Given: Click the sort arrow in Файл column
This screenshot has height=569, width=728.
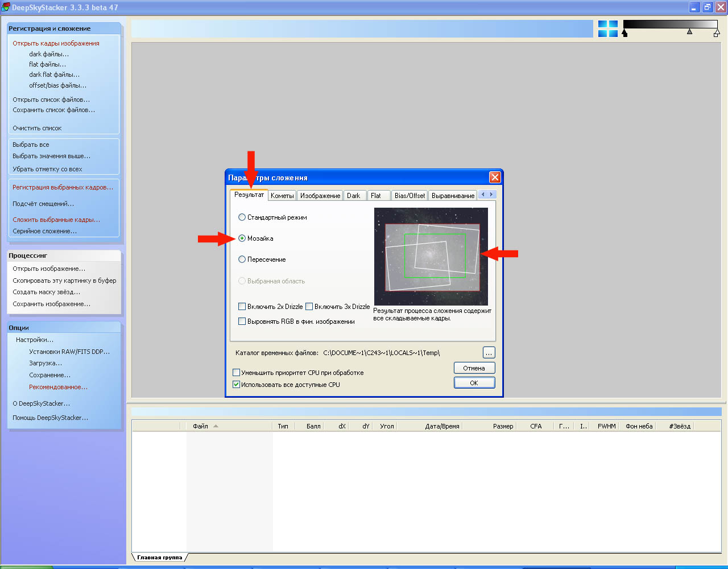Looking at the screenshot, I should pyautogui.click(x=216, y=426).
